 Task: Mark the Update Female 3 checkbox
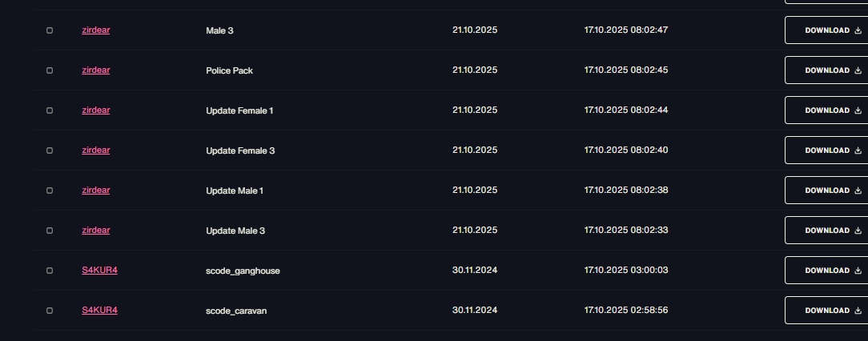[50, 150]
